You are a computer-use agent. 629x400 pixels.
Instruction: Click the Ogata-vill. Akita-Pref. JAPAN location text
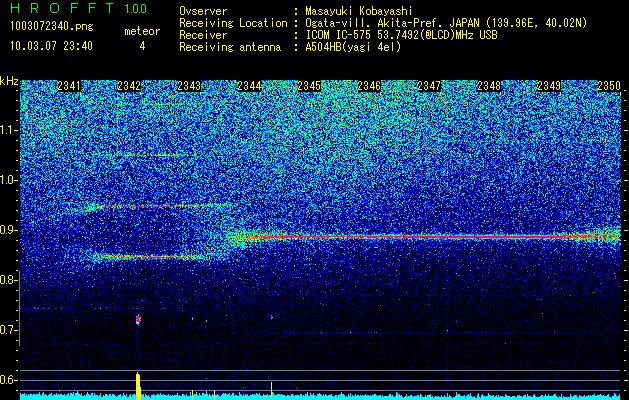pos(446,23)
